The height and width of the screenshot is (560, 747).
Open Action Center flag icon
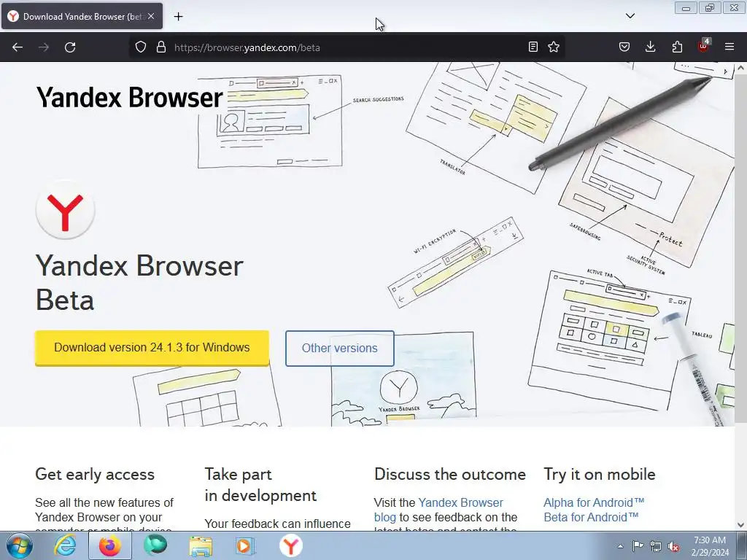[x=638, y=546]
